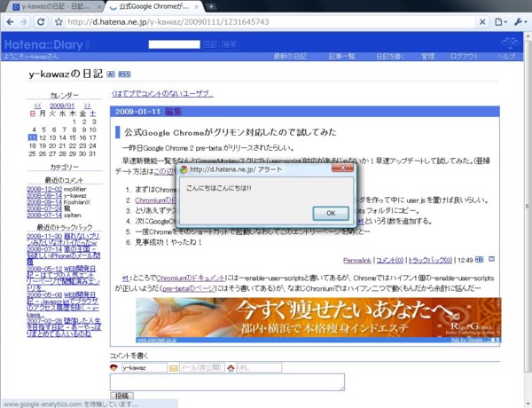
Task: Click the RSS badge icon
Action: click(x=124, y=74)
